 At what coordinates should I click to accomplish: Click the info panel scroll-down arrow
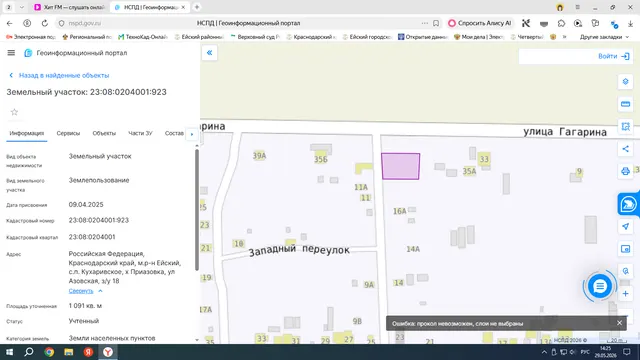coord(197,340)
